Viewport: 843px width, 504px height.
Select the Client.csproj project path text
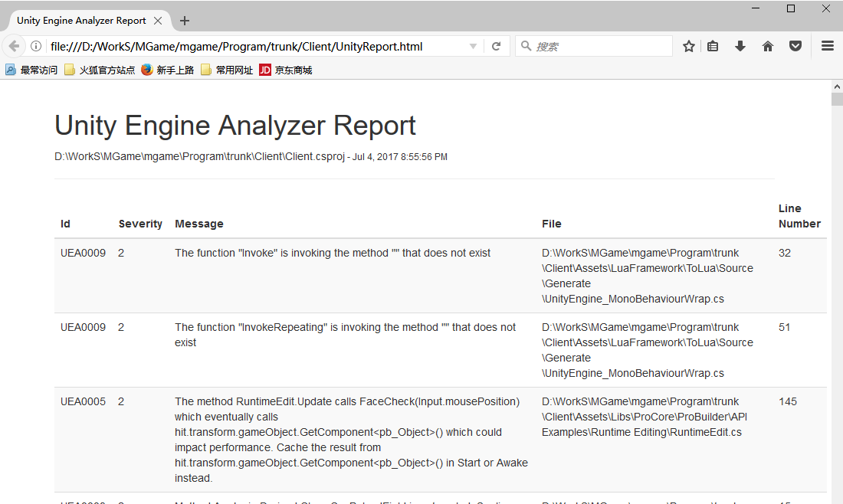point(199,156)
